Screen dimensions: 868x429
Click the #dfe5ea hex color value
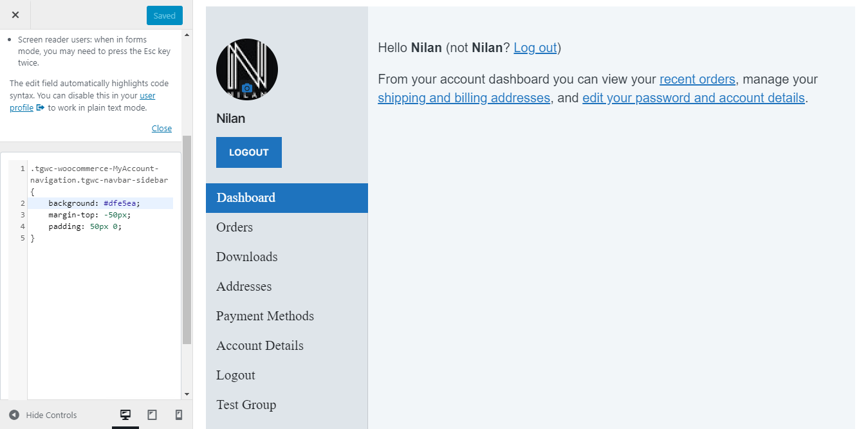click(x=122, y=203)
